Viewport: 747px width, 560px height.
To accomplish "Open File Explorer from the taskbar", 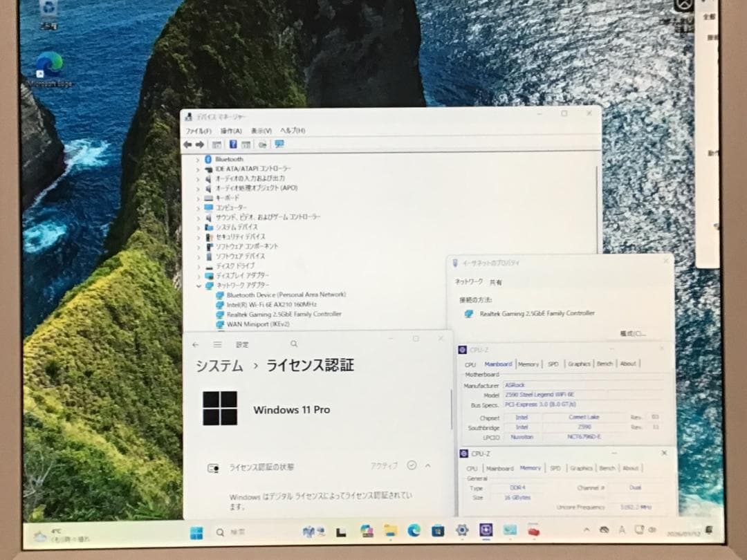I will (x=391, y=531).
